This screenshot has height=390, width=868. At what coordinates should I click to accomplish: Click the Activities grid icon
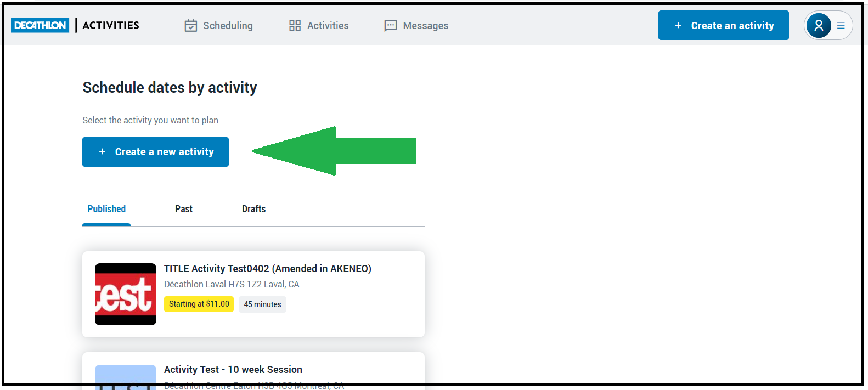295,26
